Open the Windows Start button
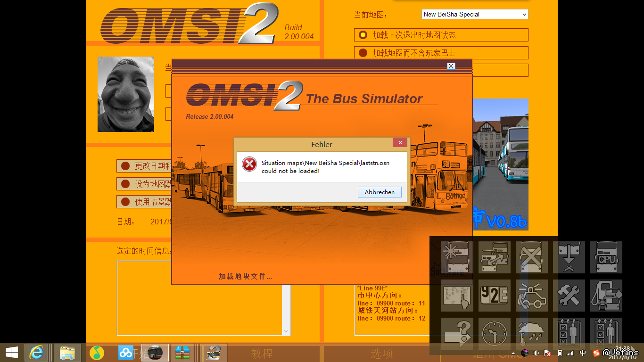Image resolution: width=644 pixels, height=362 pixels. click(x=11, y=353)
